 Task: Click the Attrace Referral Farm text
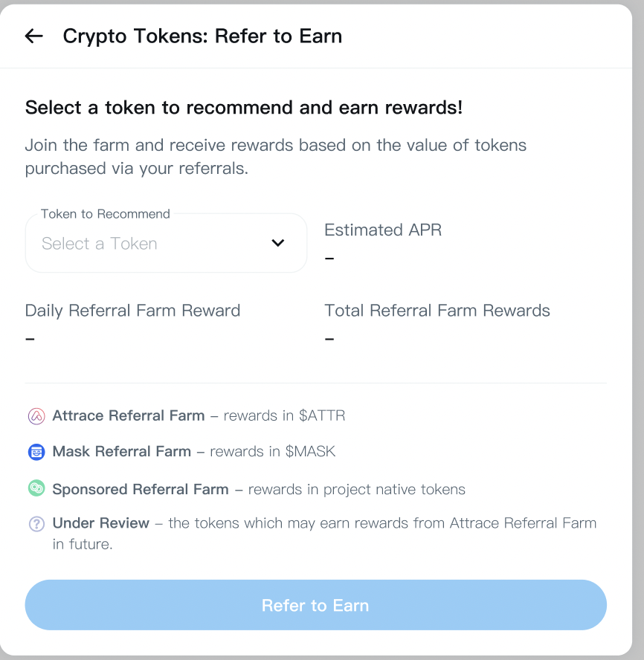click(128, 415)
